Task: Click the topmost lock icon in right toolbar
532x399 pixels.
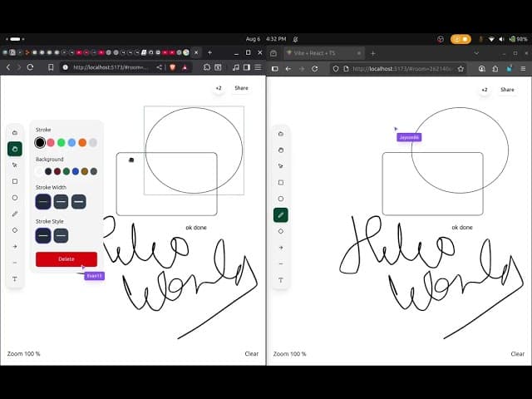Action: (281, 134)
